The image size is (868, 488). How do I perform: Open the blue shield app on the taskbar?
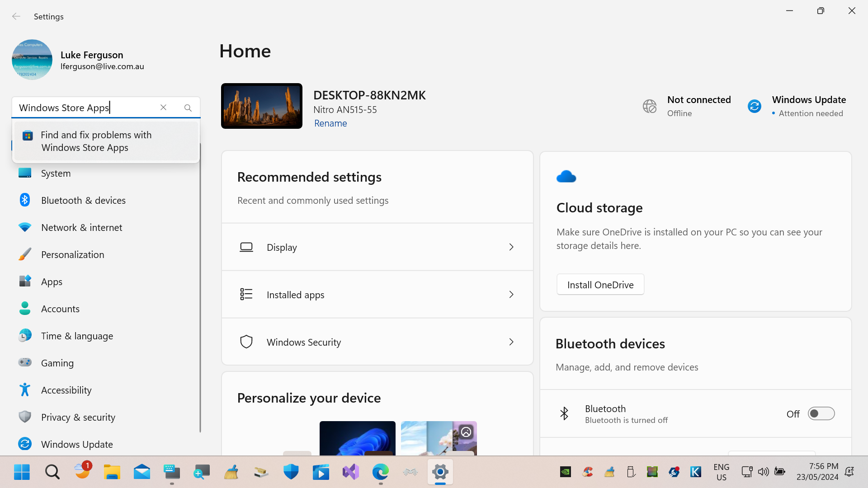[x=291, y=472]
